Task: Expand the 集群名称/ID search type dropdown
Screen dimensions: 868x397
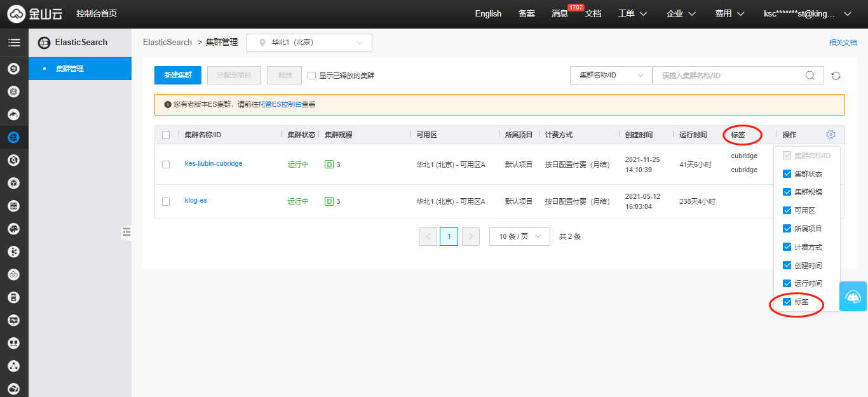Action: [611, 76]
